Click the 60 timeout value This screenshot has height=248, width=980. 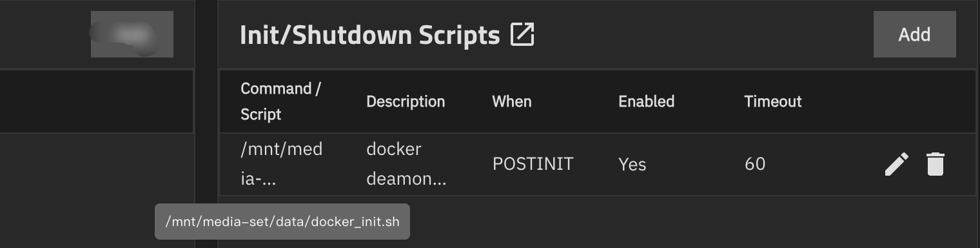tap(754, 164)
